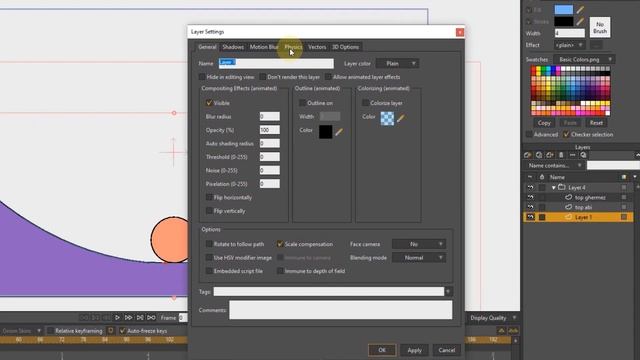Viewport: 640px width, 360px height.
Task: Close Layer Settings with red X
Action: tap(460, 32)
